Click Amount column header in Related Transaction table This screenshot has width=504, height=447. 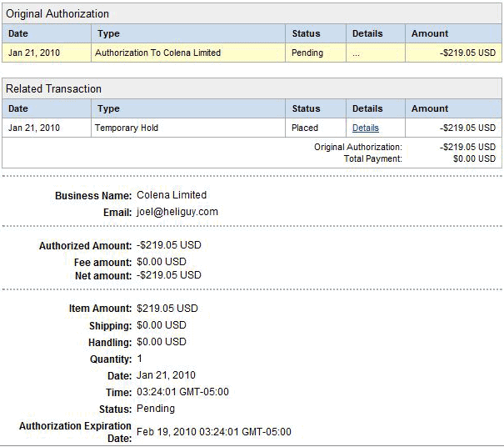430,109
